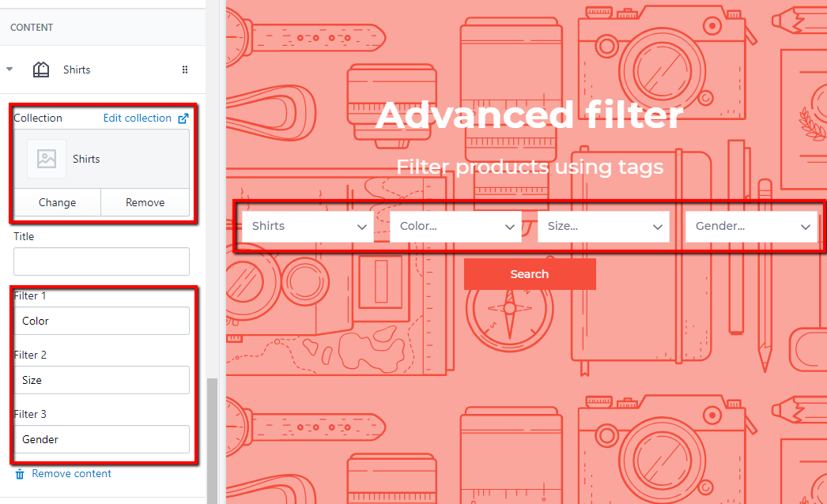827x504 pixels.
Task: Click the trash icon beside Remove content
Action: [20, 474]
